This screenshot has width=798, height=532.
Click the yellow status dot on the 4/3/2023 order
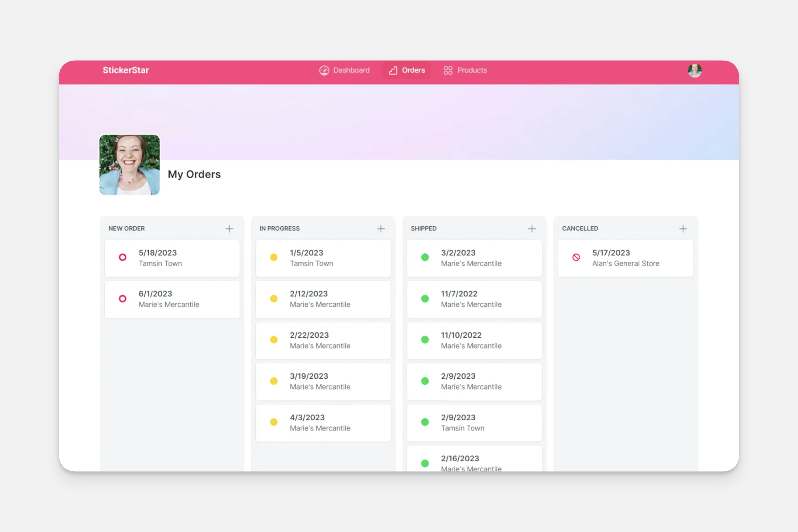[274, 422]
